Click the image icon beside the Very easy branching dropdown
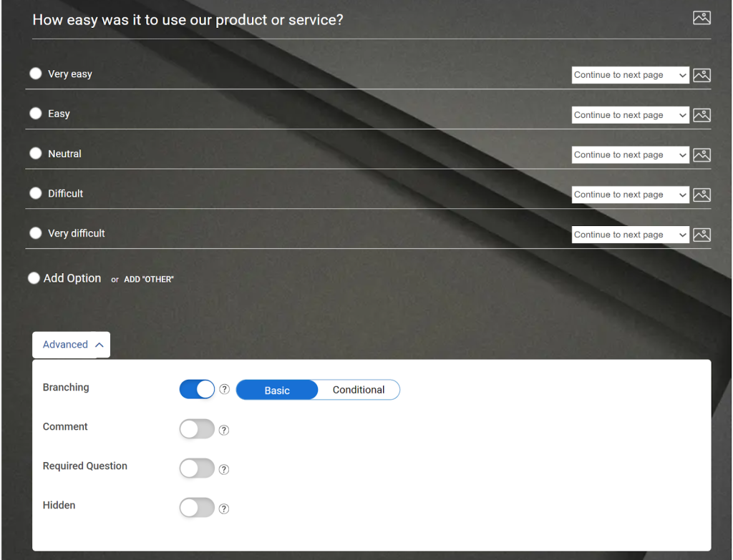733x560 pixels. 702,74
